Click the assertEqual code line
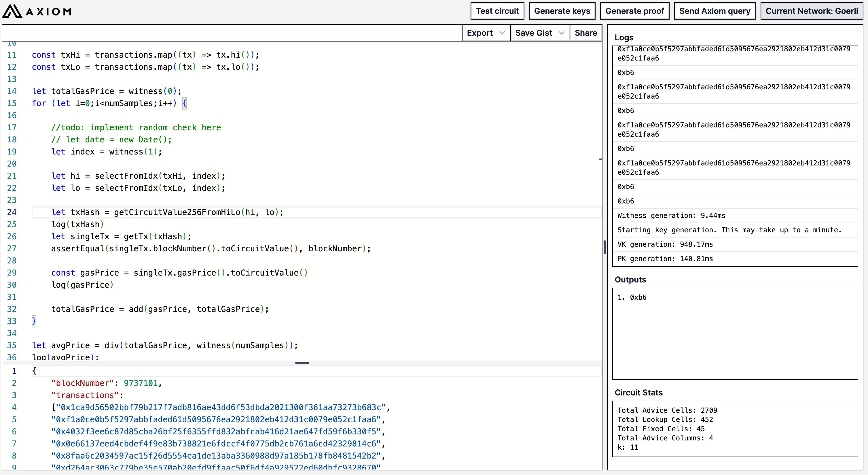 pos(211,248)
